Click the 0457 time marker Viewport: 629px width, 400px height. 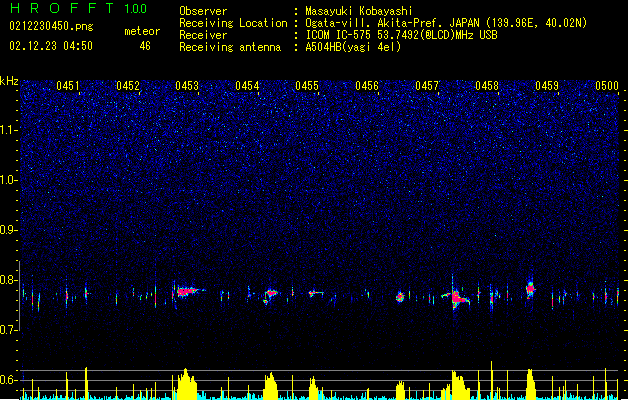coord(427,86)
